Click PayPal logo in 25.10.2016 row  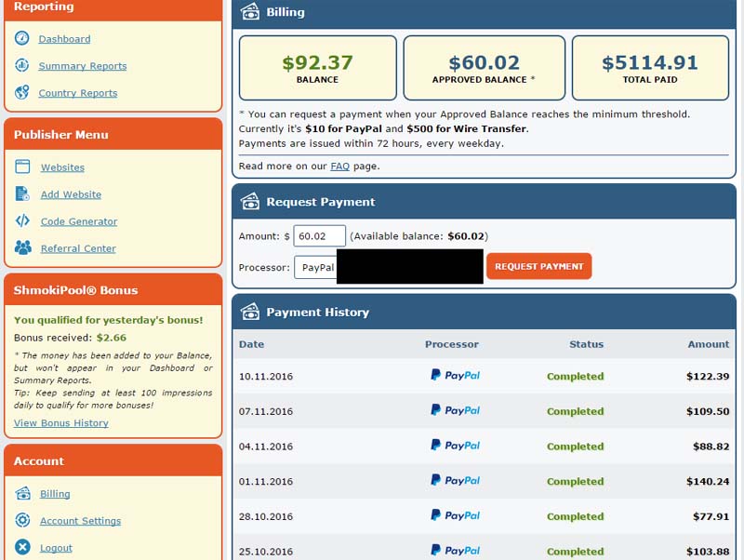click(x=455, y=551)
